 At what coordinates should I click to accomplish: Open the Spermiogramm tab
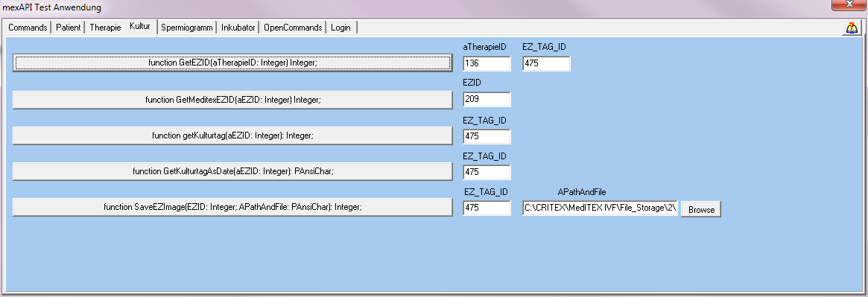coord(187,27)
